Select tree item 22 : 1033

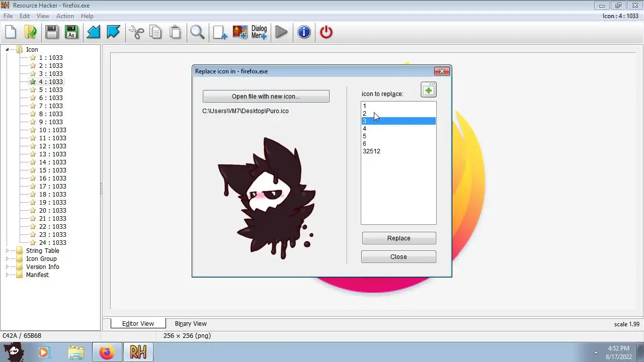pos(52,226)
